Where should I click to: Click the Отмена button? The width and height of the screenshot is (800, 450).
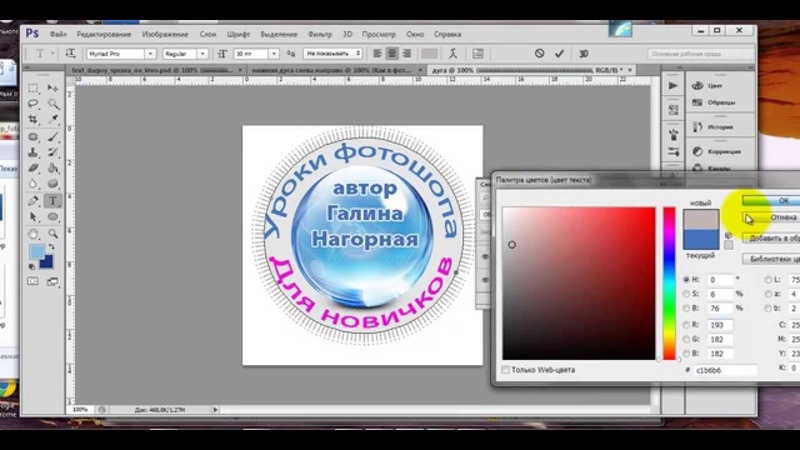(x=771, y=217)
